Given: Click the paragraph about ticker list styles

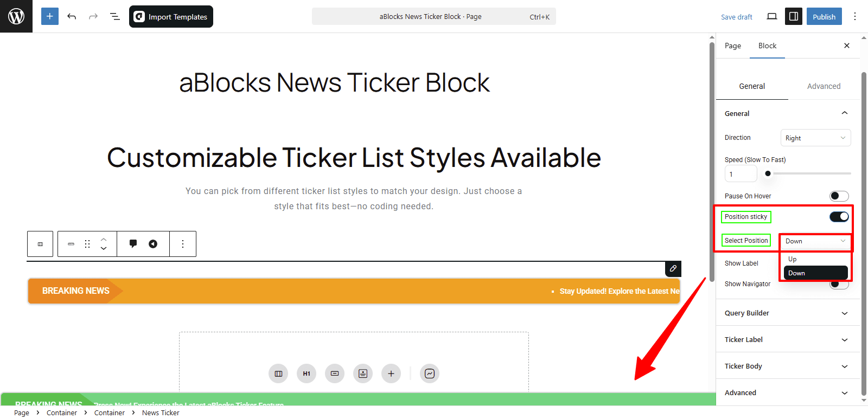Looking at the screenshot, I should pos(354,198).
